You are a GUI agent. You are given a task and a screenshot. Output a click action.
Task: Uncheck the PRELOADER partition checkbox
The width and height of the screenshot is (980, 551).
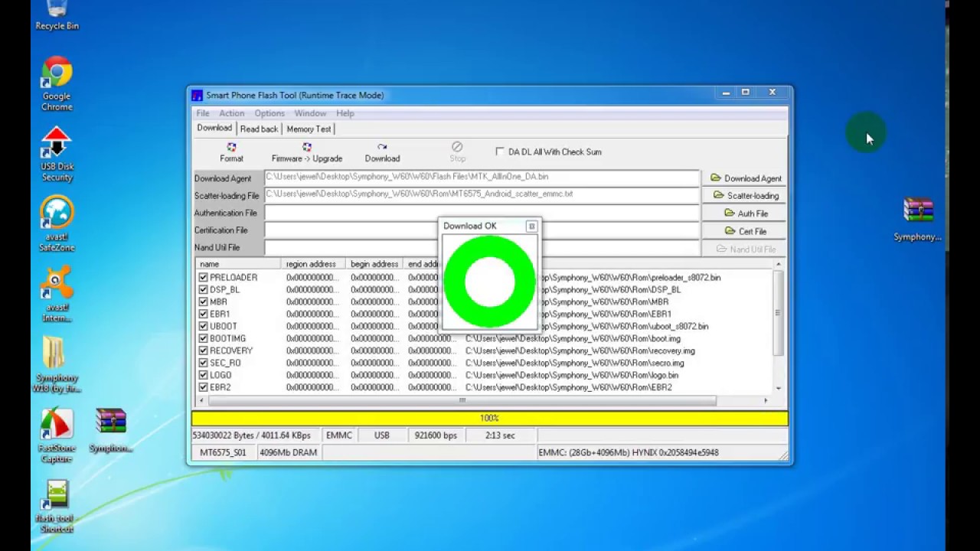[203, 277]
